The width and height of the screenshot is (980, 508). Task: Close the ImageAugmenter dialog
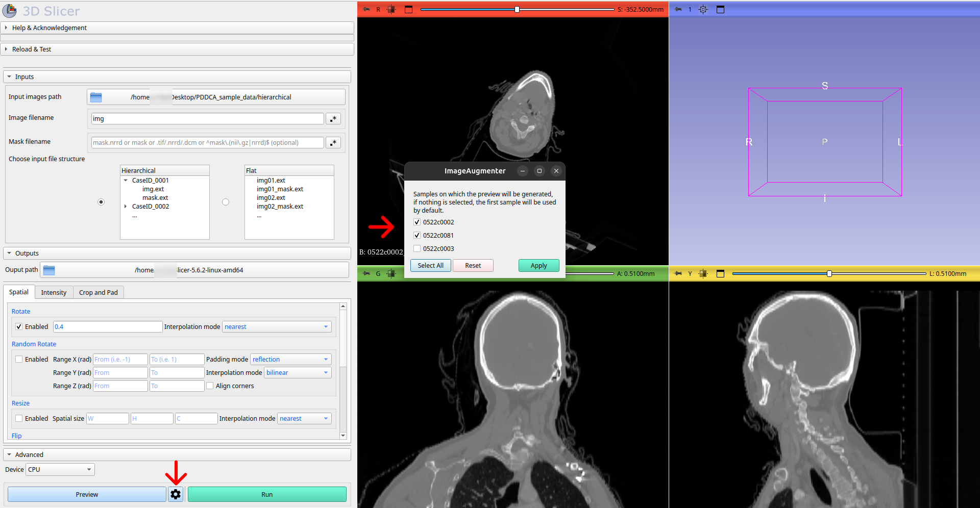[556, 171]
